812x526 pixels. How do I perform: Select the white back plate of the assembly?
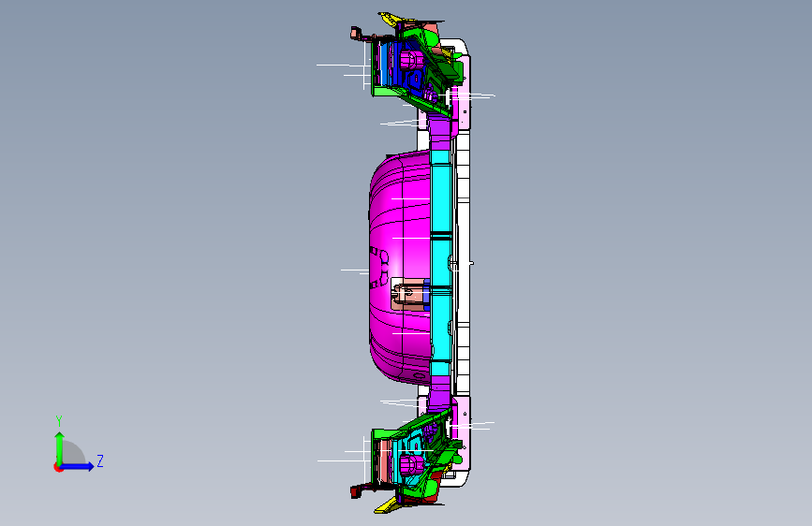[465, 261]
